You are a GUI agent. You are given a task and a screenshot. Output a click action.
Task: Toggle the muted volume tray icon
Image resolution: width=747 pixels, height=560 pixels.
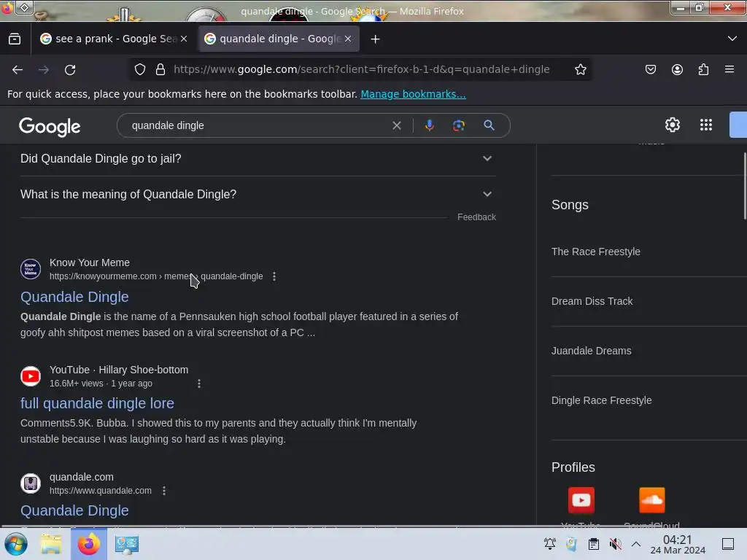click(616, 544)
